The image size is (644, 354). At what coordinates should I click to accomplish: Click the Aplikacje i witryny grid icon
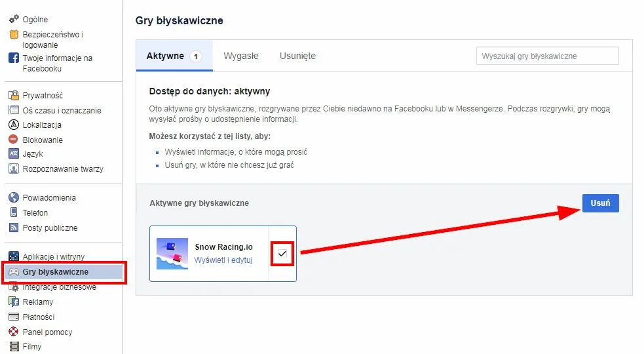point(14,256)
